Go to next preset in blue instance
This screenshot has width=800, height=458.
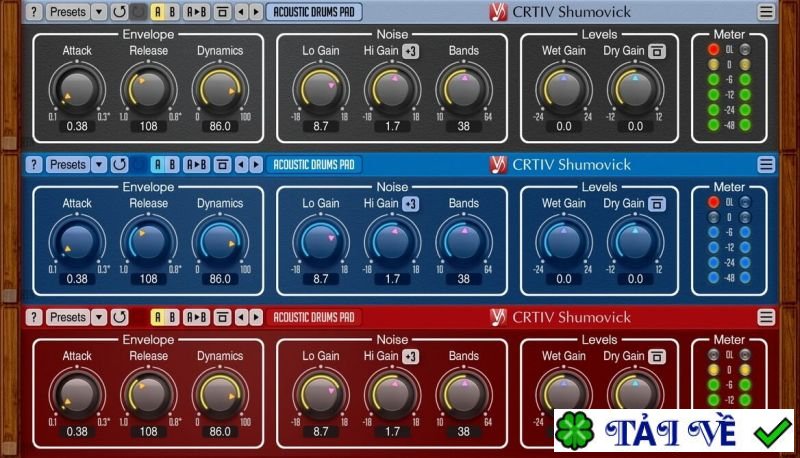256,164
